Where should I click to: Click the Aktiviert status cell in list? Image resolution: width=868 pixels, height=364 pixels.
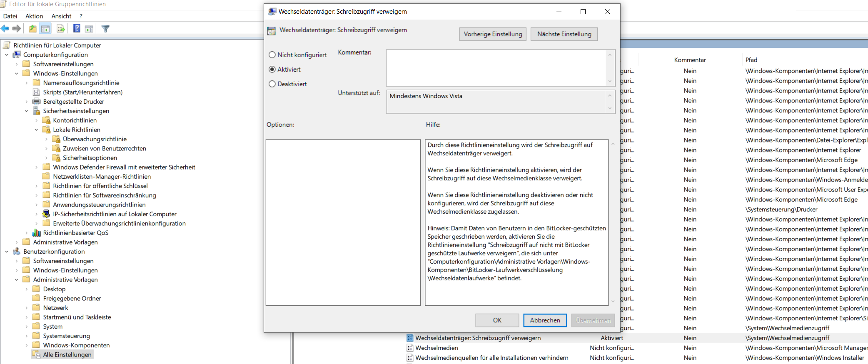612,338
